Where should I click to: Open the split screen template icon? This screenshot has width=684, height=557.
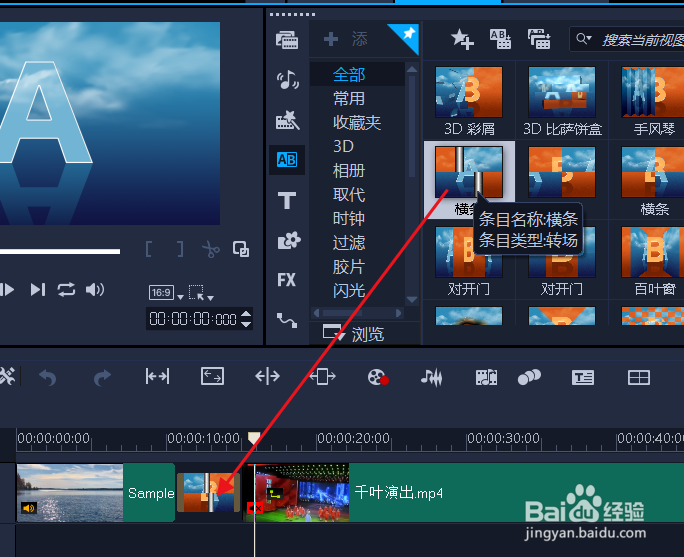pyautogui.click(x=639, y=377)
